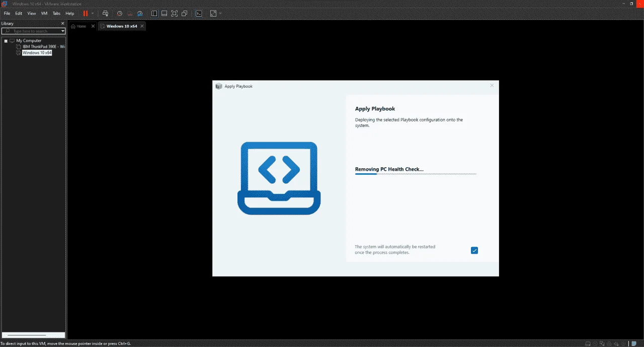Click Send Ctrl+Alt+Del toolbar icon
This screenshot has height=347, width=644.
(x=105, y=14)
